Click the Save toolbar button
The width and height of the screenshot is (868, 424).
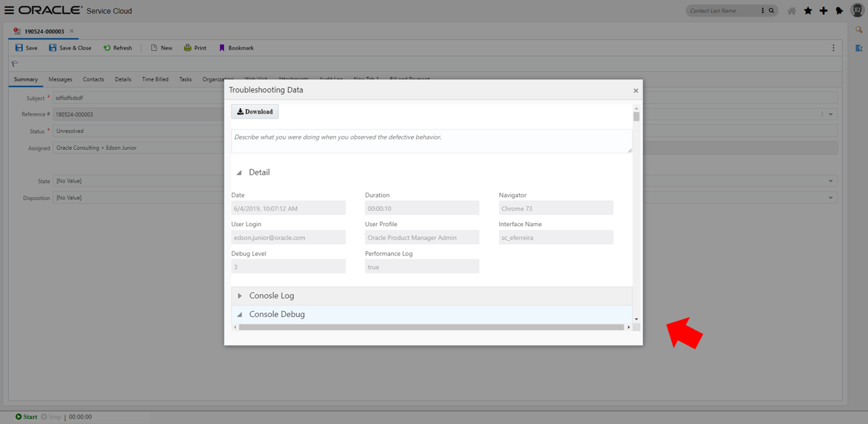click(x=26, y=48)
